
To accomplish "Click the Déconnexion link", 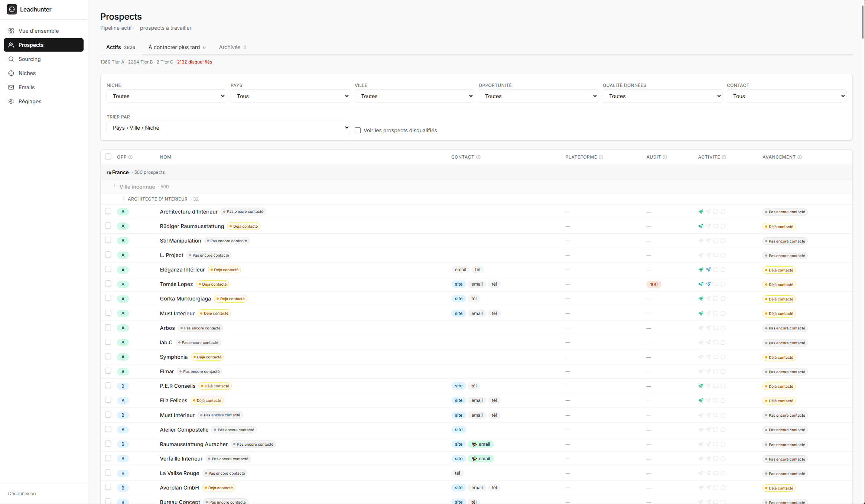I will pyautogui.click(x=22, y=494).
